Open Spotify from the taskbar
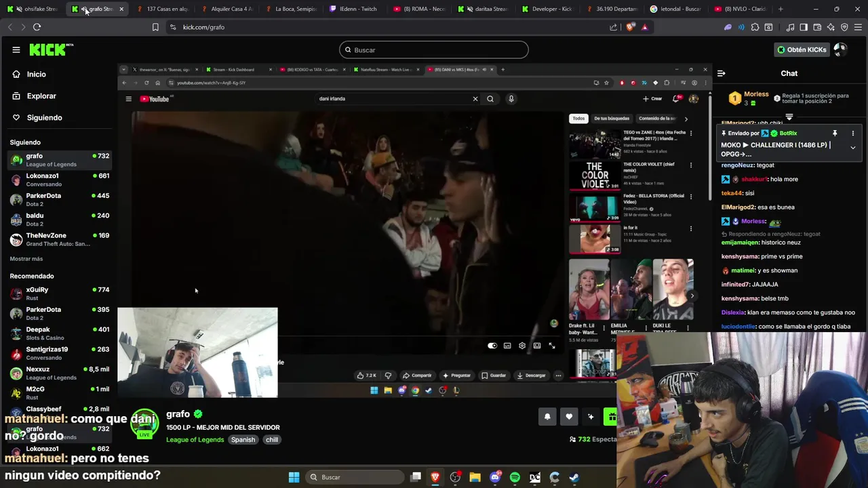The width and height of the screenshot is (868, 488). tap(515, 477)
